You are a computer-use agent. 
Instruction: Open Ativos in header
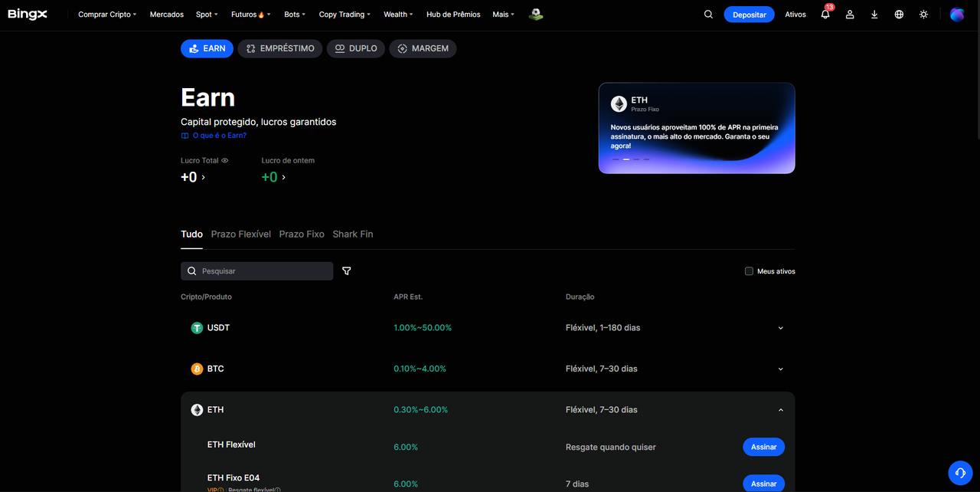795,15
